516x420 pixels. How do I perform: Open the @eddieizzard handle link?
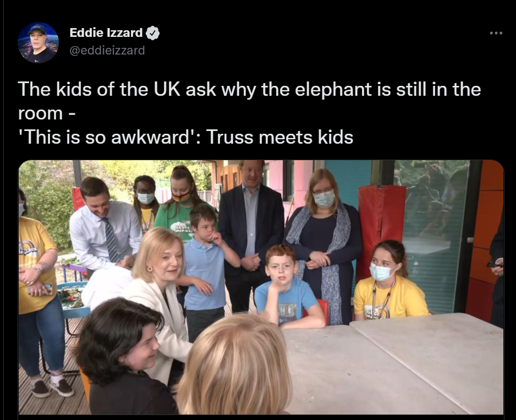(x=107, y=51)
